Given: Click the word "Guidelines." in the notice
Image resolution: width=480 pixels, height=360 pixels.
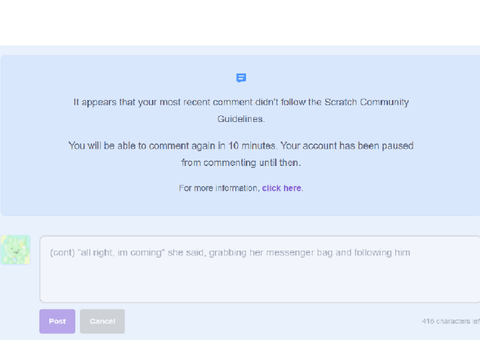Looking at the screenshot, I should pos(241,119).
